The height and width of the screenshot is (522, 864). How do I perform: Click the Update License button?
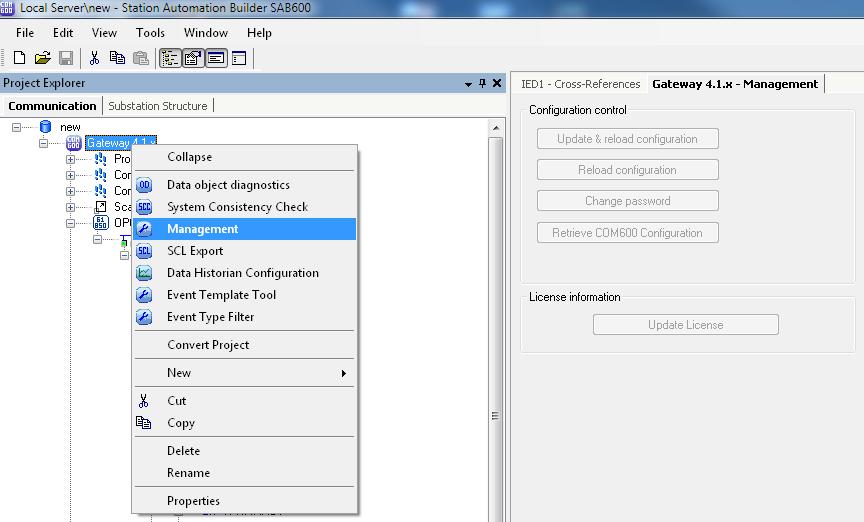pos(686,325)
